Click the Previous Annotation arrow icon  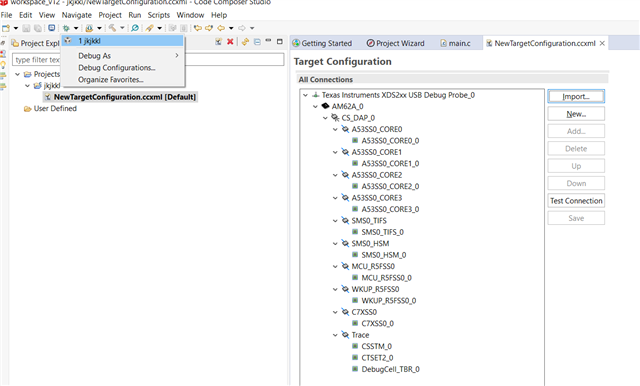click(198, 28)
